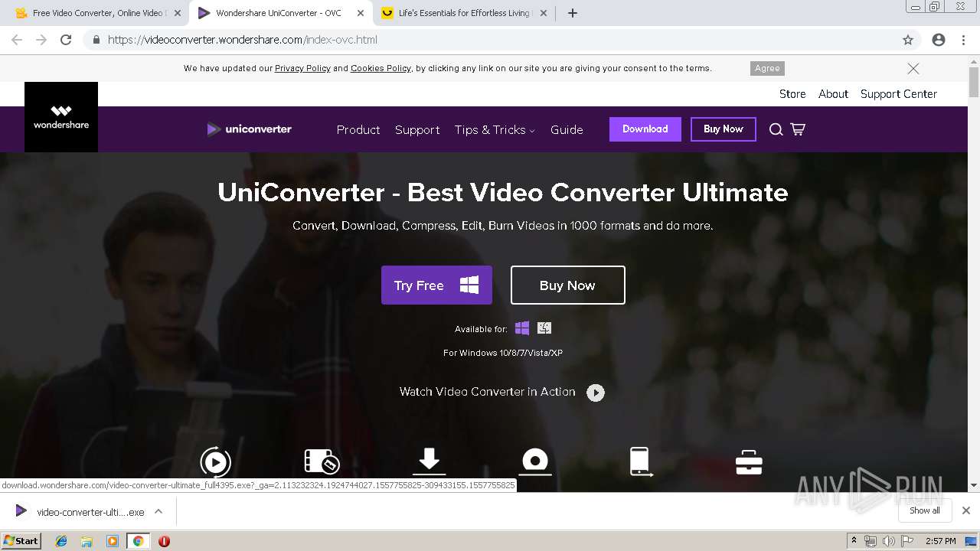The height and width of the screenshot is (551, 980).
Task: Click the download video arrow icon
Action: tap(429, 461)
